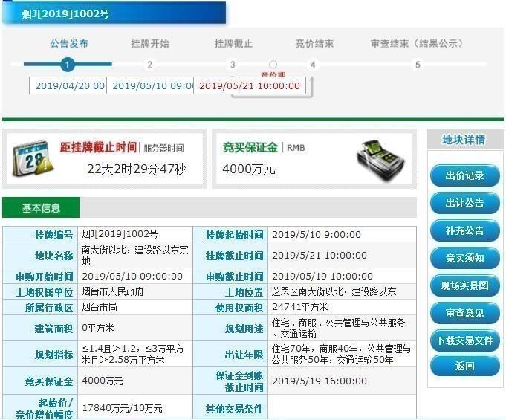Click the 返回 back button
This screenshot has height=420, width=506.
pos(464,366)
